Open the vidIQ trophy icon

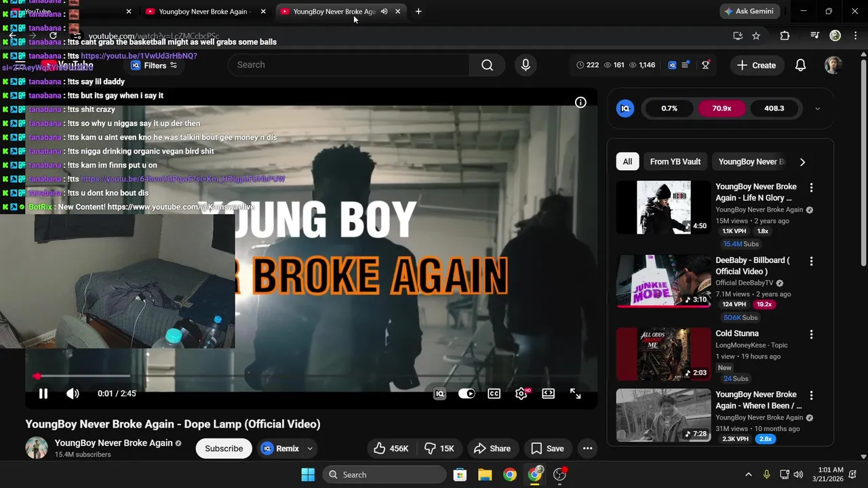pos(705,65)
